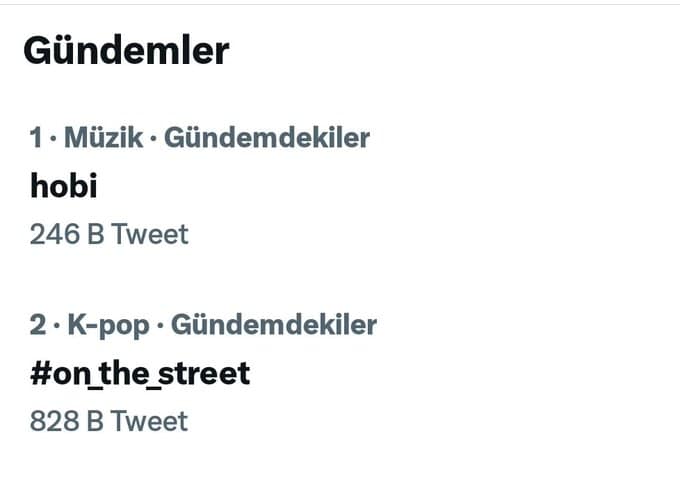This screenshot has height=477, width=680.
Task: Click rank number 1 beside Müzik
Action: tap(36, 138)
